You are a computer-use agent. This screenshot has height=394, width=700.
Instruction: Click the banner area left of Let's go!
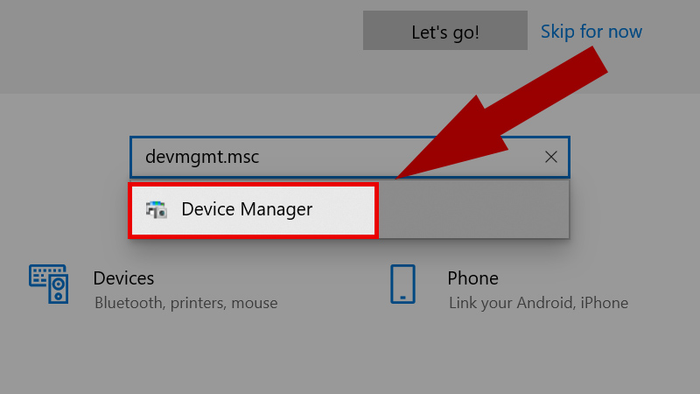[x=179, y=45]
